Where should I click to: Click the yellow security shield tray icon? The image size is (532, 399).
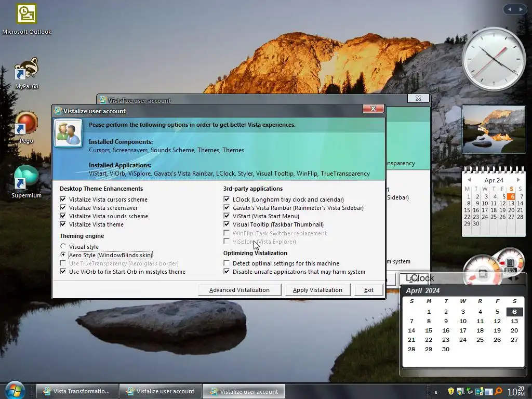click(x=451, y=391)
